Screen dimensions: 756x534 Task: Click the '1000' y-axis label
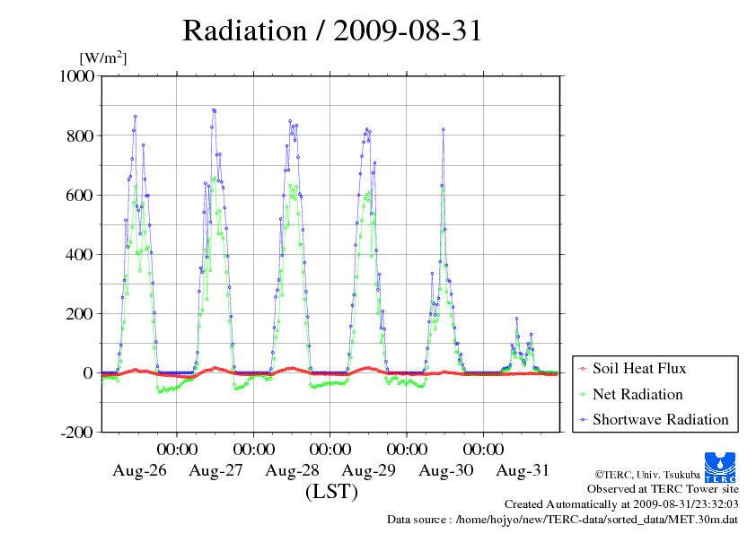77,76
